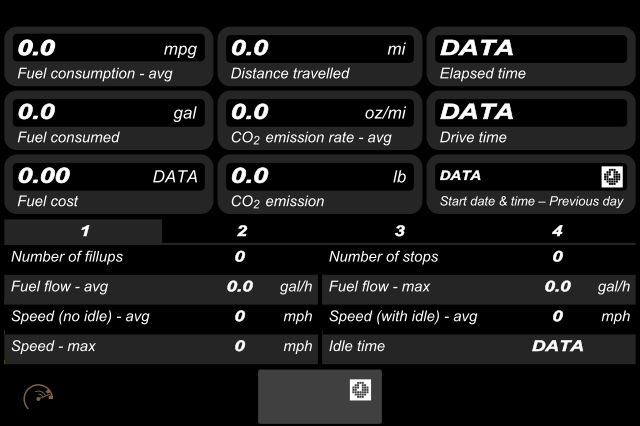Switch to tab 3
640x426 pixels.
400,231
